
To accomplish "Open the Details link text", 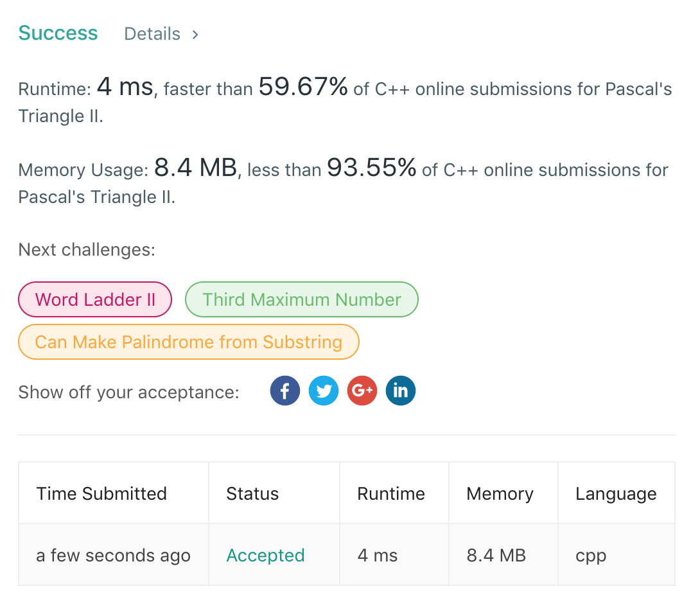I will [152, 34].
